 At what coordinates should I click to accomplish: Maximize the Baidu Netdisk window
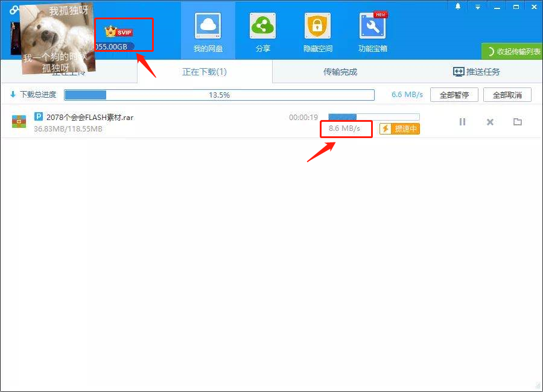coord(516,7)
